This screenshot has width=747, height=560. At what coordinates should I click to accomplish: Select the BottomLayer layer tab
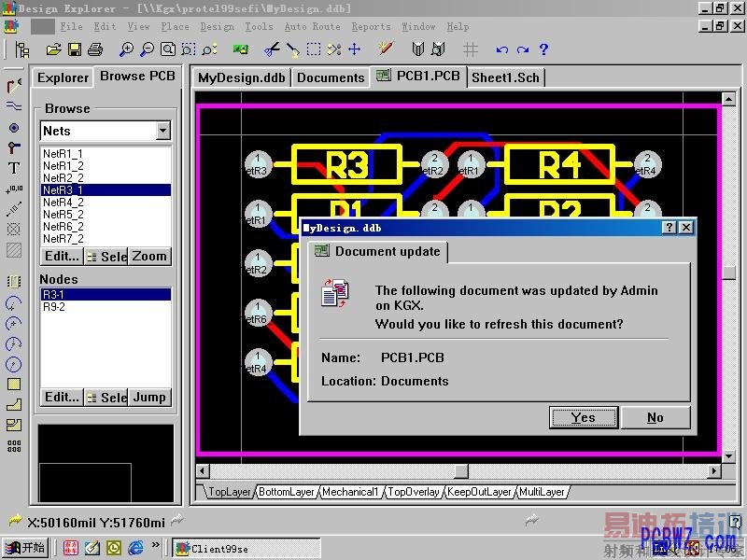tap(287, 492)
